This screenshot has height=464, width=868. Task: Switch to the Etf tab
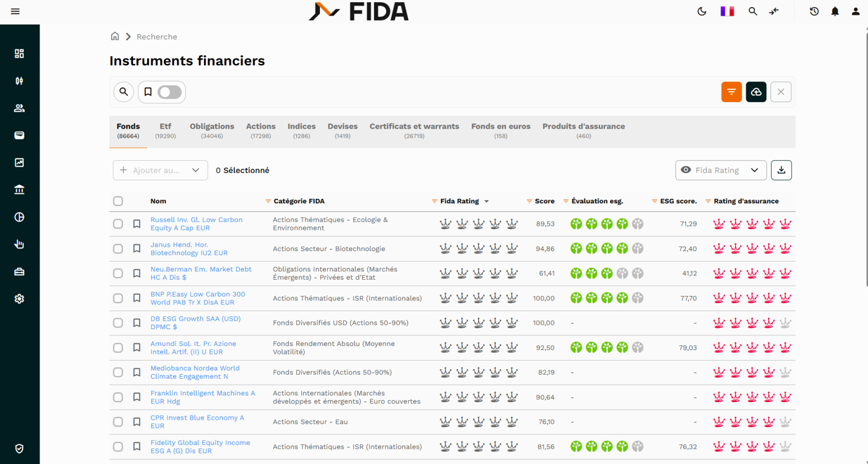tap(165, 131)
